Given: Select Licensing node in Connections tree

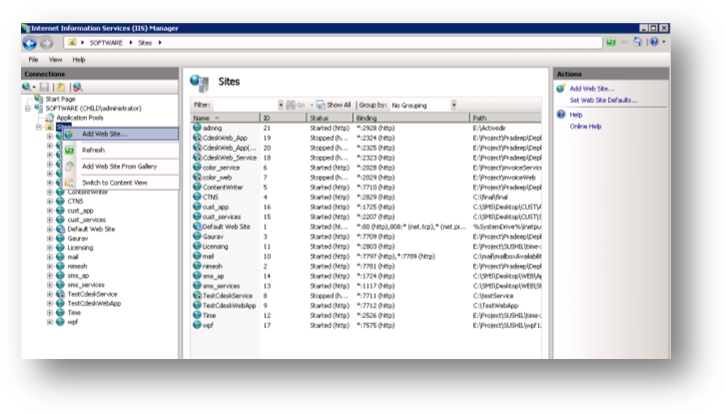Looking at the screenshot, I should click(80, 247).
